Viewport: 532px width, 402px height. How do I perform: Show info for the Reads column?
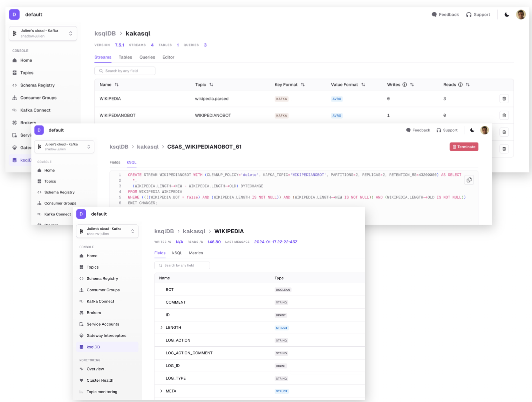460,85
